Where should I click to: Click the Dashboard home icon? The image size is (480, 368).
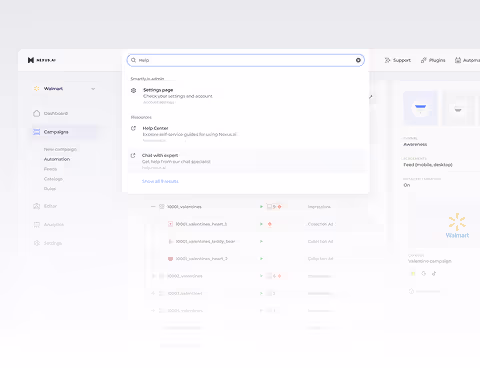(36, 113)
